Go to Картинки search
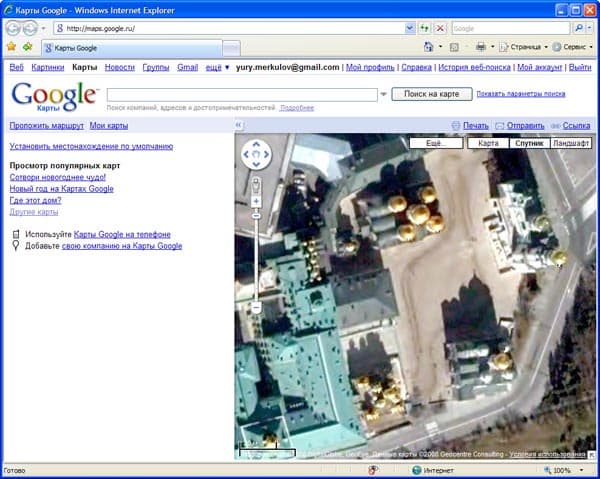The width and height of the screenshot is (600, 479). tap(47, 67)
